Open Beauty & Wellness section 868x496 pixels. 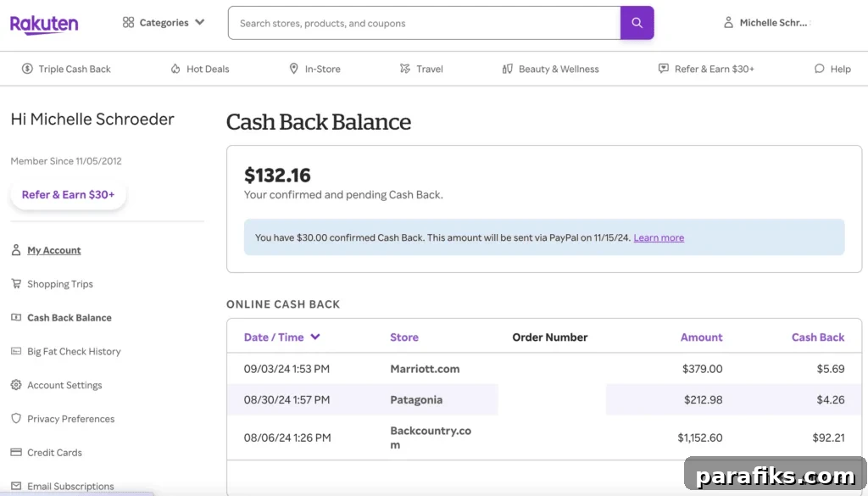tap(559, 69)
